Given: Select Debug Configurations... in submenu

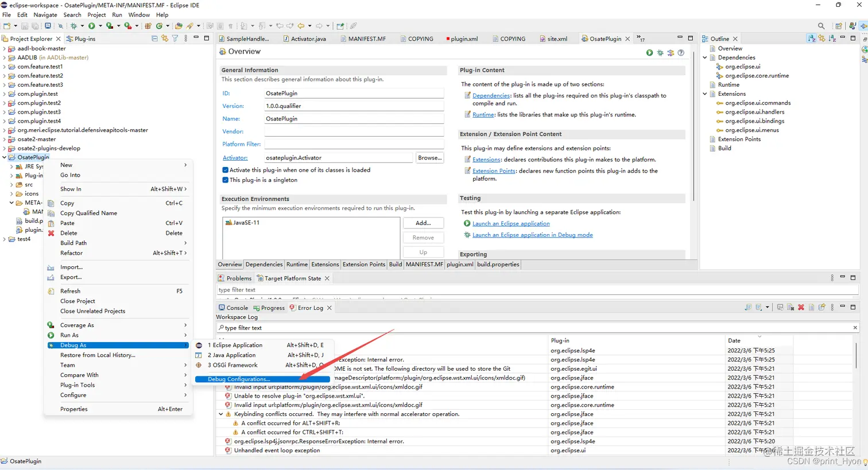Looking at the screenshot, I should click(x=262, y=379).
